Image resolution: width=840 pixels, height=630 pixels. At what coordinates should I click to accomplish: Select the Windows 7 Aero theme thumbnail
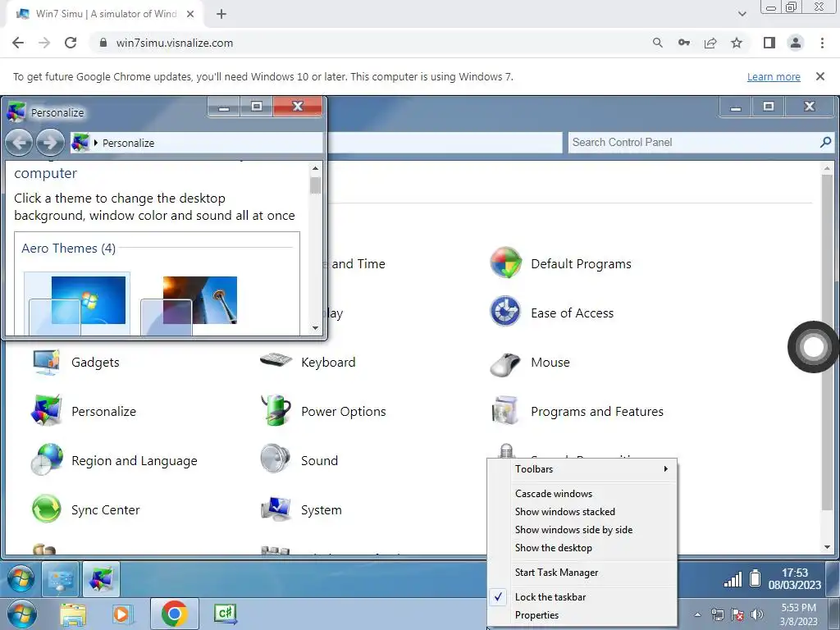(x=78, y=304)
